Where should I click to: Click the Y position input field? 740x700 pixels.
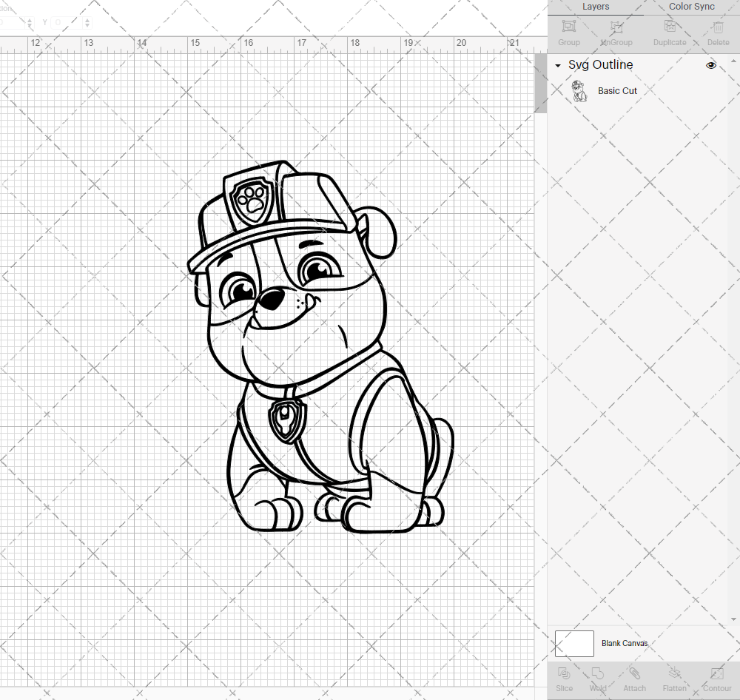coord(65,22)
